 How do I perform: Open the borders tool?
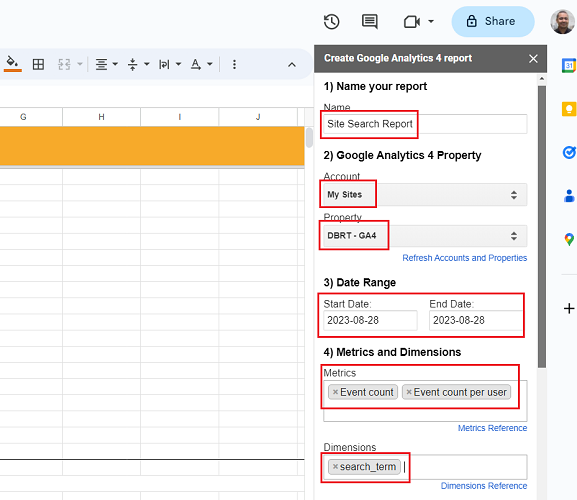tap(38, 64)
